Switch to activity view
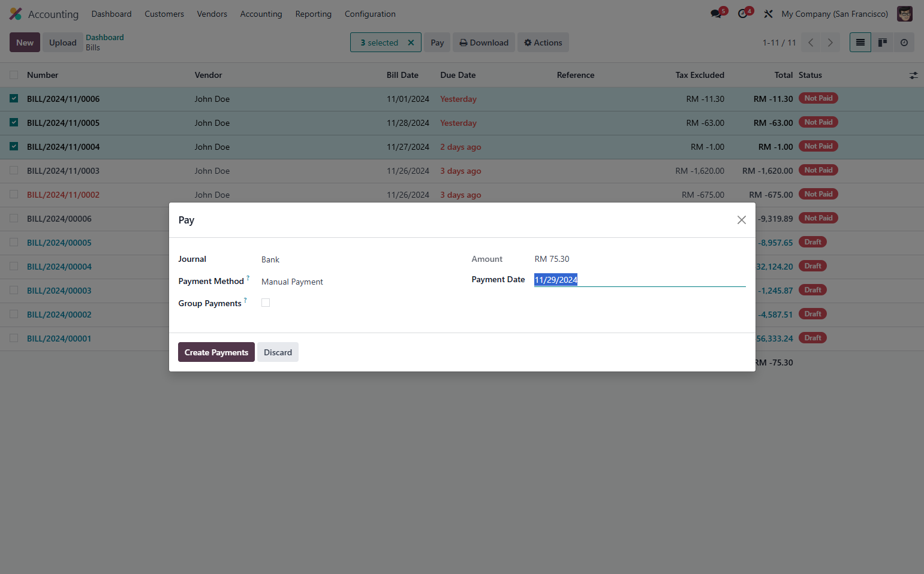 click(x=904, y=43)
